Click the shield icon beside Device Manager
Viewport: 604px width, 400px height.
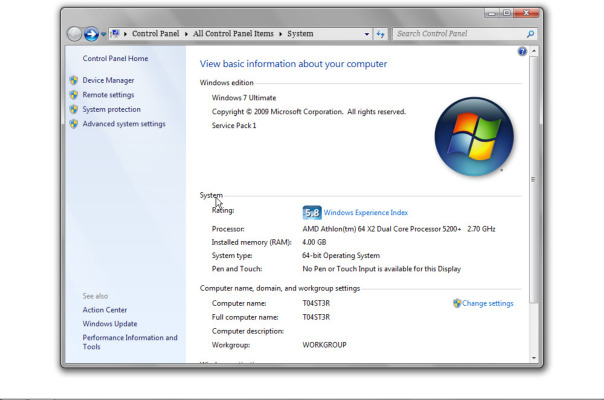pos(74,80)
